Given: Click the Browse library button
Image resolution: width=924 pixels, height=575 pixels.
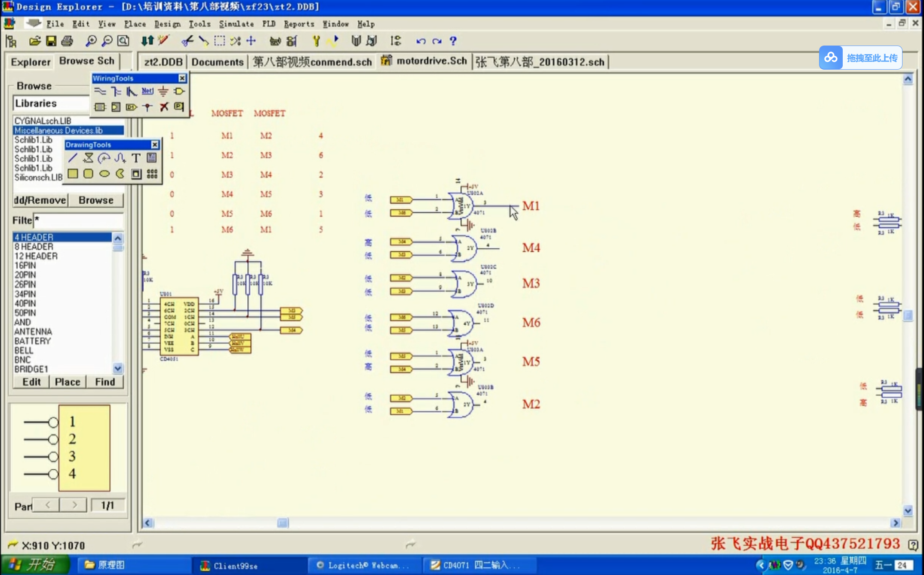Looking at the screenshot, I should [x=96, y=200].
